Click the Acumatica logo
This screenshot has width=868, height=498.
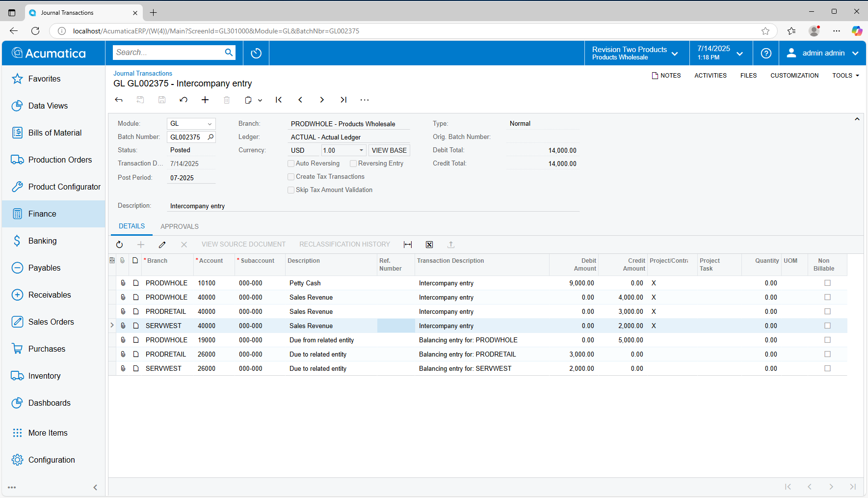coord(49,53)
